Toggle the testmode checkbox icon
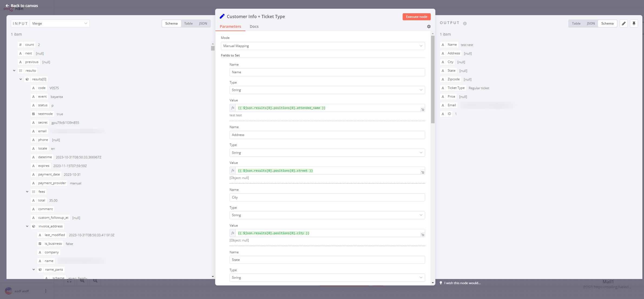The height and width of the screenshot is (299, 644). click(x=34, y=114)
